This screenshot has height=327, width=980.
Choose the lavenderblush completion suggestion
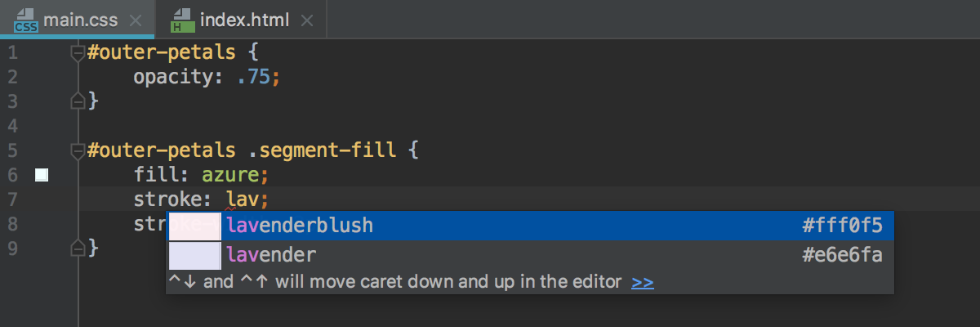click(530, 226)
